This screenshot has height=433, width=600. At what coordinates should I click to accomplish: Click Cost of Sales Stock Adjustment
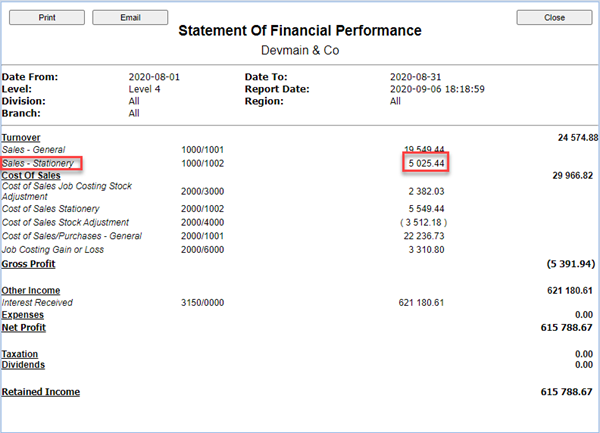(x=65, y=222)
